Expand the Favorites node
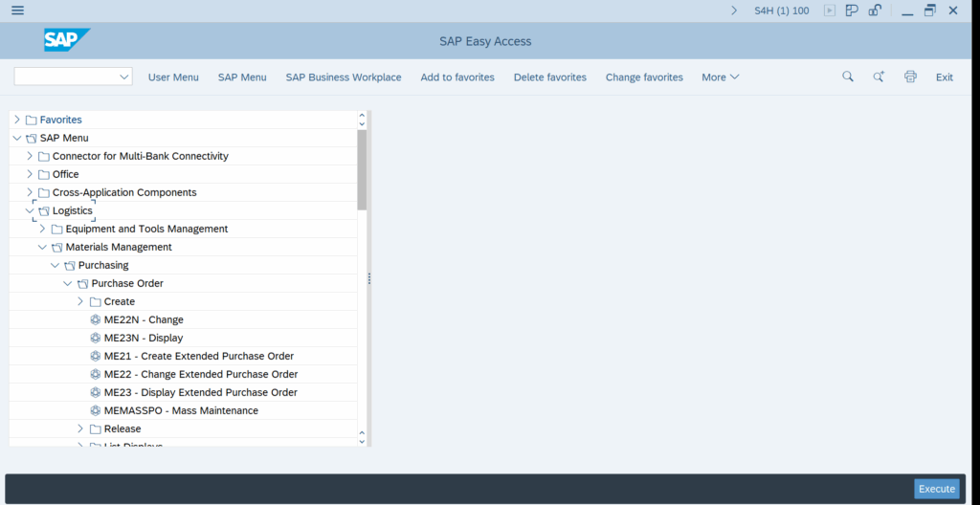980x505 pixels. [x=17, y=120]
